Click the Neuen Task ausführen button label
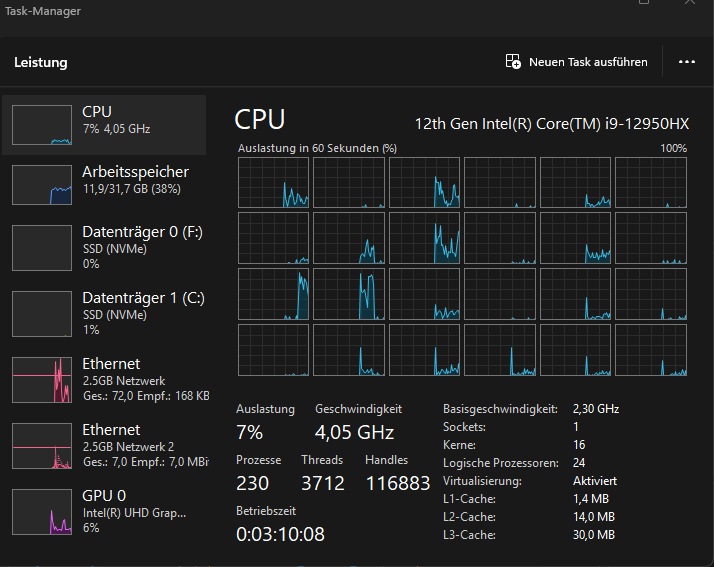This screenshot has width=714, height=567. tap(588, 62)
